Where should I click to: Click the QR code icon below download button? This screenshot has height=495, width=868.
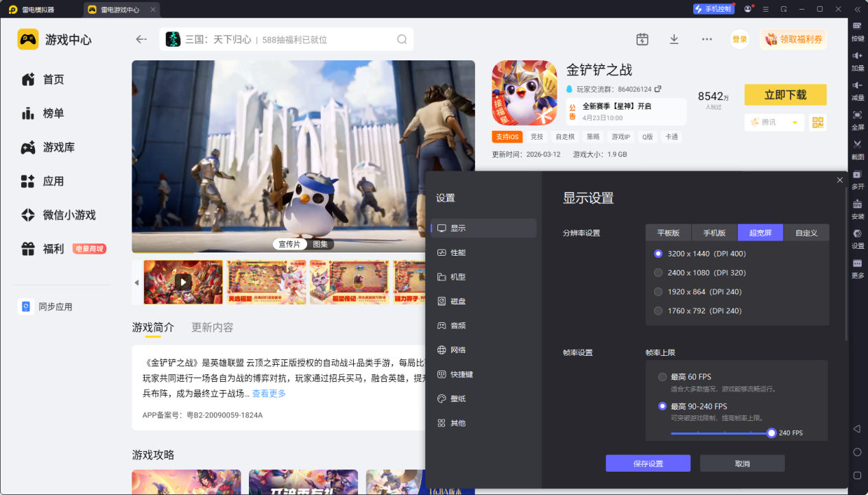point(817,122)
